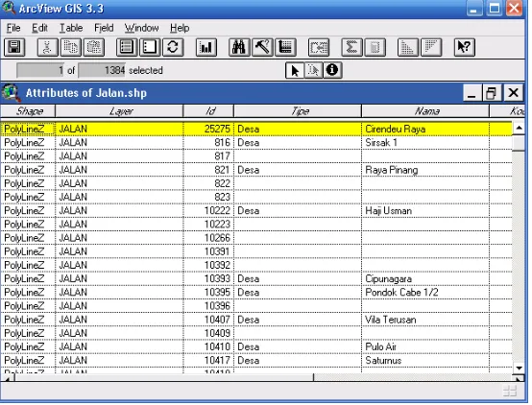The width and height of the screenshot is (532, 405).
Task: Click the selected records count field showing 1
Action: 40,71
